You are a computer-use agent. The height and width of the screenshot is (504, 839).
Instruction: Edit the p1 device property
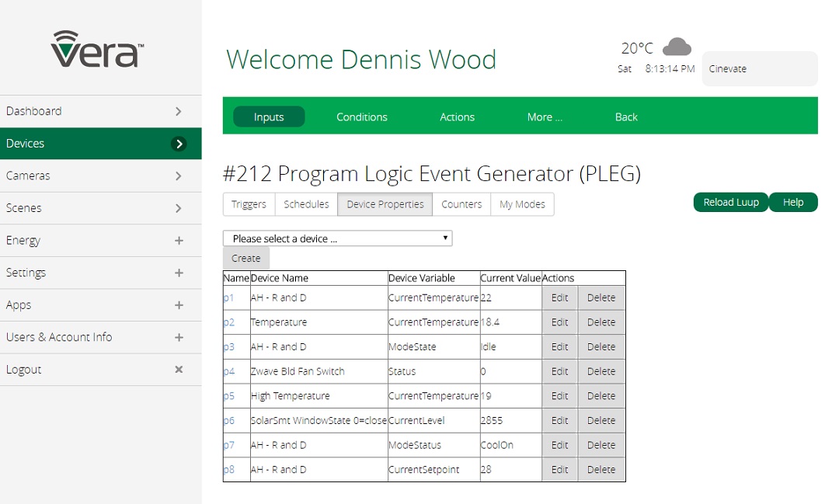click(x=559, y=297)
